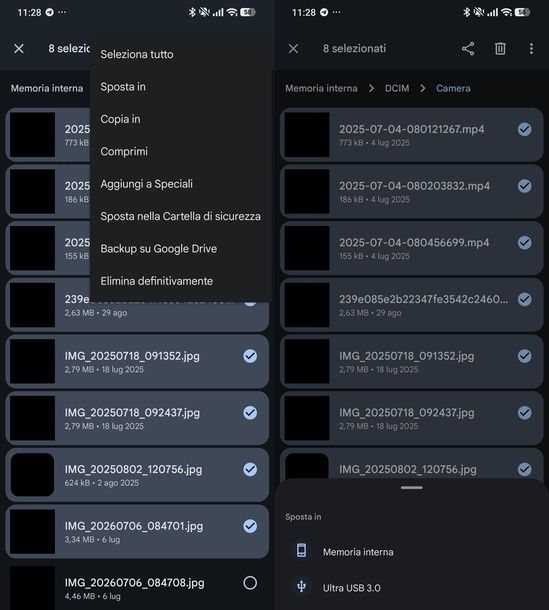Uncheck 2025-07-04-080203832.mp4 in right screen
This screenshot has height=610, width=549.
(x=524, y=186)
